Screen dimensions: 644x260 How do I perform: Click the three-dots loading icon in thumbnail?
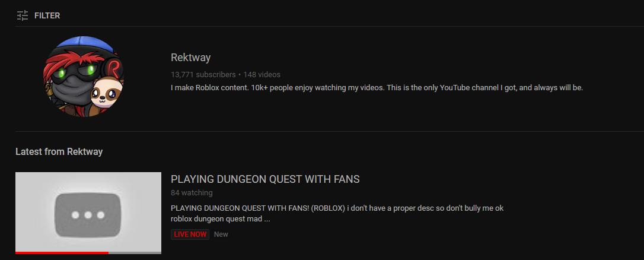[x=88, y=215]
